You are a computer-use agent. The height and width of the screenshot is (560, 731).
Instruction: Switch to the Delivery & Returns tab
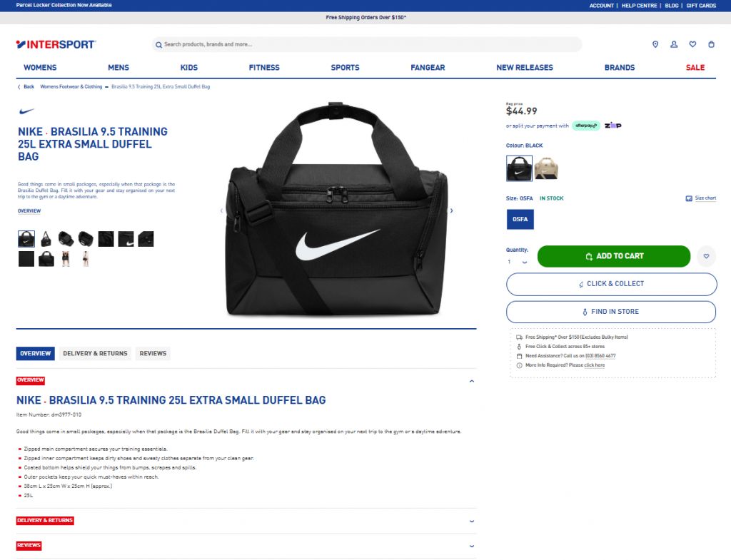point(95,354)
